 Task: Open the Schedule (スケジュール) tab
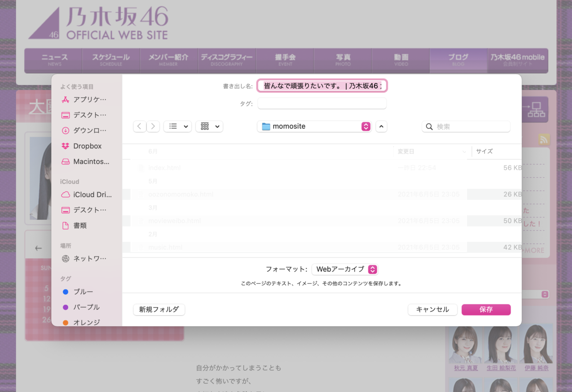click(x=111, y=60)
